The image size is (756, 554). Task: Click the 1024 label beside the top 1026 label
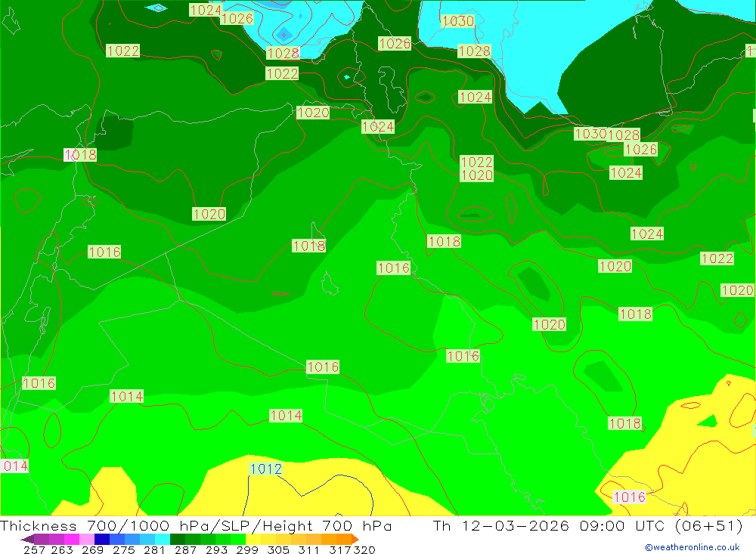[x=206, y=10]
